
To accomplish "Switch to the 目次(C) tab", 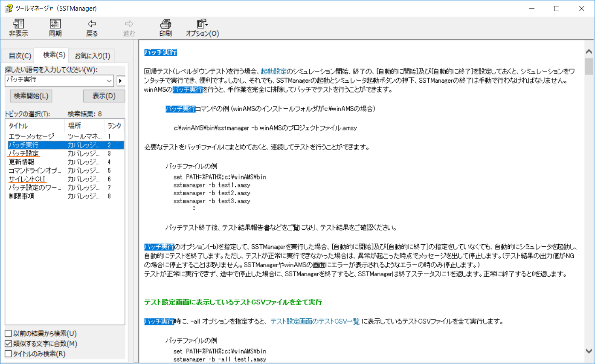I will pos(20,56).
